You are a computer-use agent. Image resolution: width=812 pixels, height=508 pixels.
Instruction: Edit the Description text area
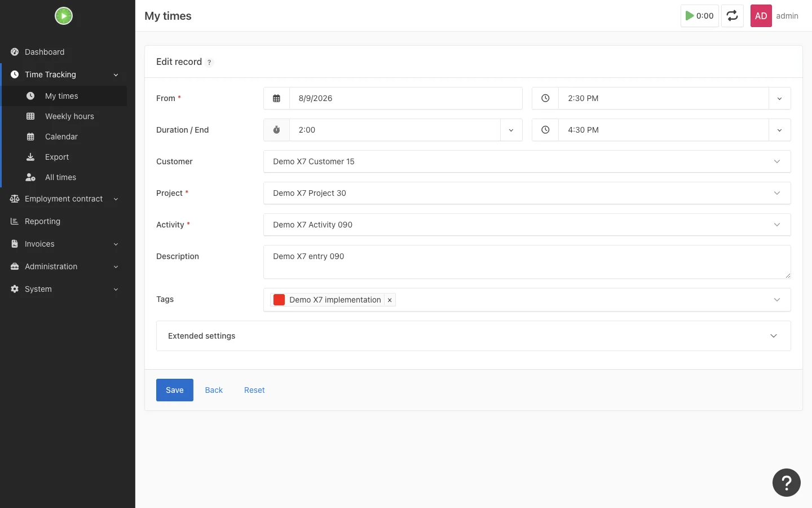tap(527, 262)
